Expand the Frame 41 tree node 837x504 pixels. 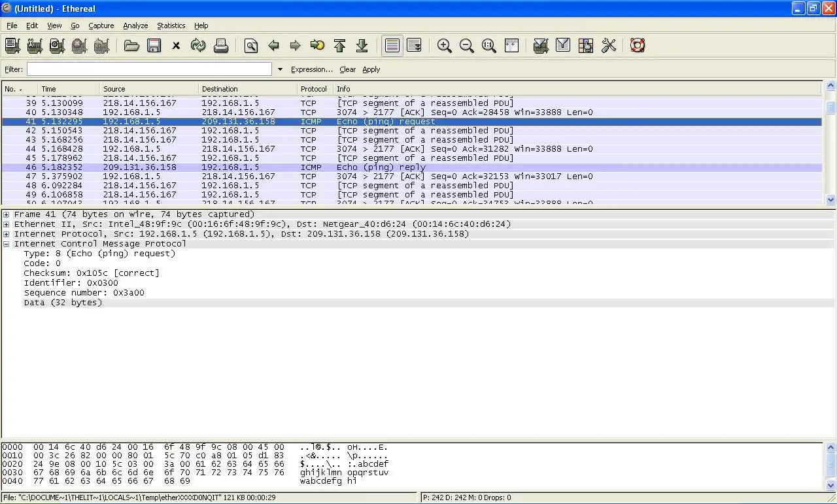pos(7,214)
